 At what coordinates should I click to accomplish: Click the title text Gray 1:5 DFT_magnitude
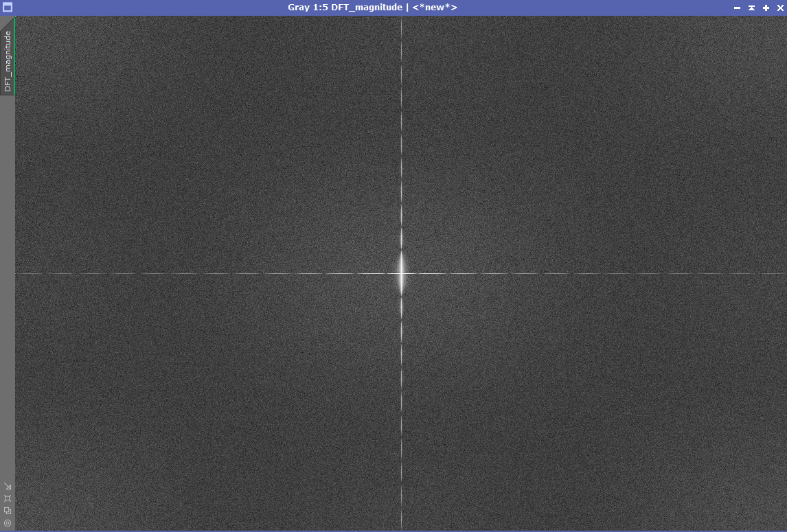coord(345,8)
